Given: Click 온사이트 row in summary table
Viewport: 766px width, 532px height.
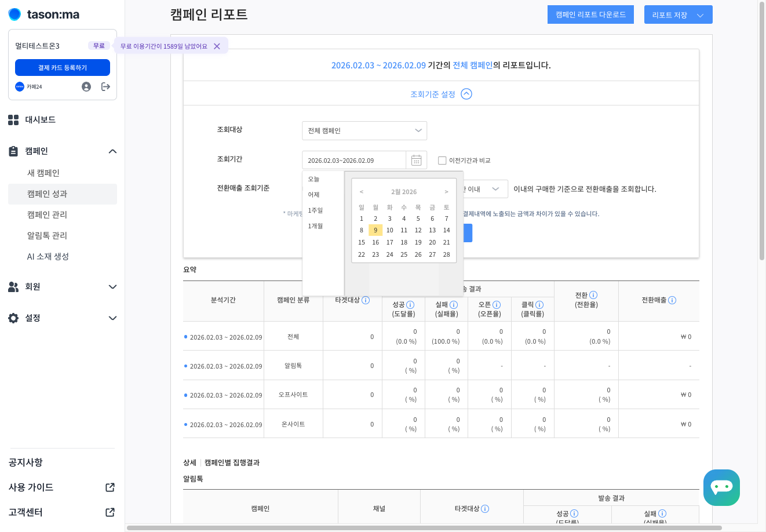Looking at the screenshot, I should click(441, 424).
